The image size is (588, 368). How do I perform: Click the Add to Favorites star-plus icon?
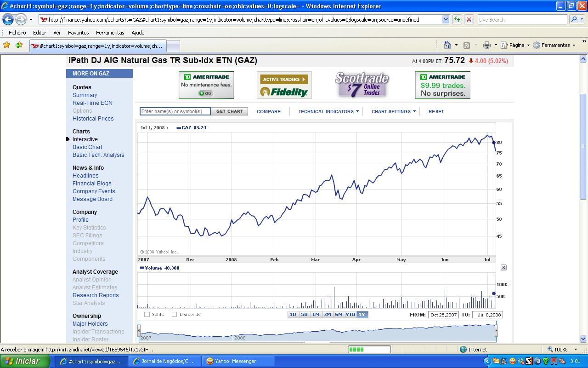[19, 45]
